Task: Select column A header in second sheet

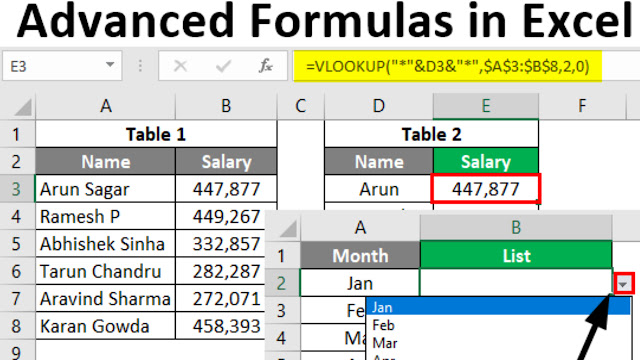Action: 360,228
